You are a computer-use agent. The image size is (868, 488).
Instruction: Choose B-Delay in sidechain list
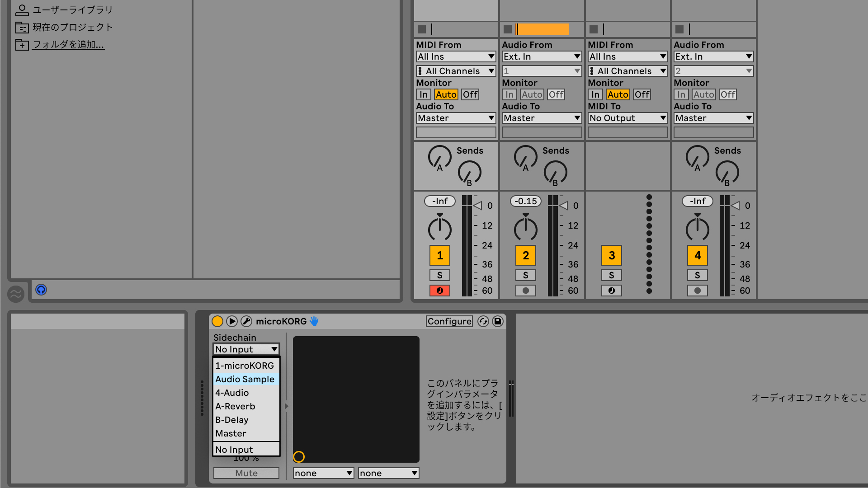[246, 420]
